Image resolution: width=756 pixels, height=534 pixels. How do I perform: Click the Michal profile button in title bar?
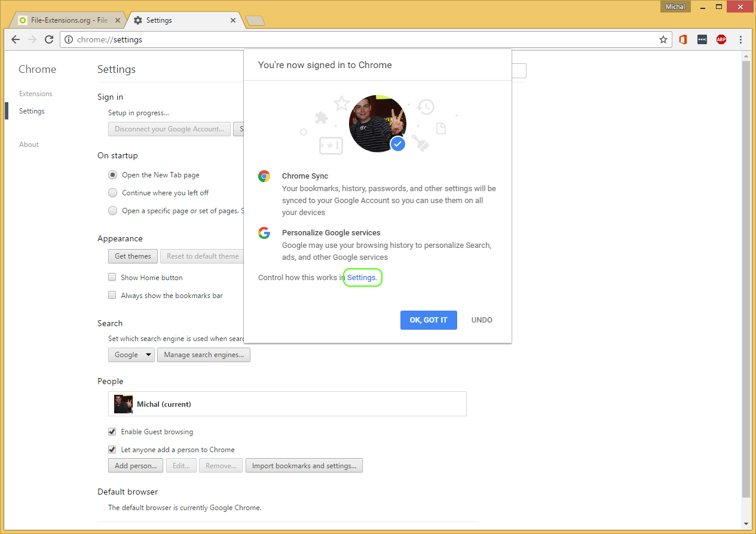coord(675,7)
